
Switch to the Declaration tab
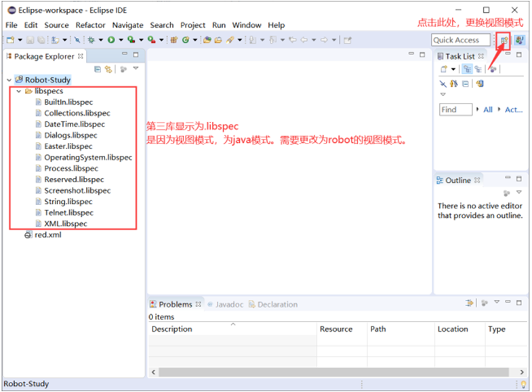[274, 305]
